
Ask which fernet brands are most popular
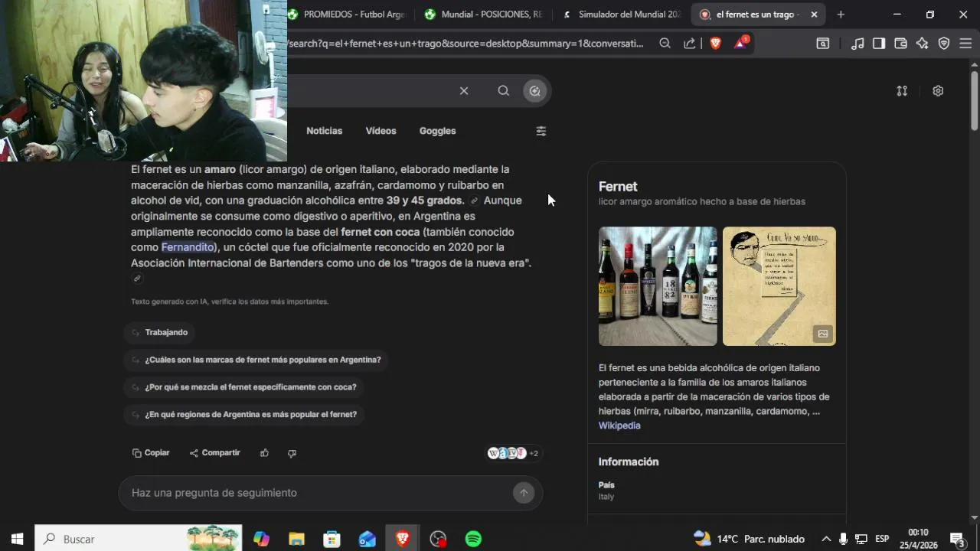click(x=256, y=360)
